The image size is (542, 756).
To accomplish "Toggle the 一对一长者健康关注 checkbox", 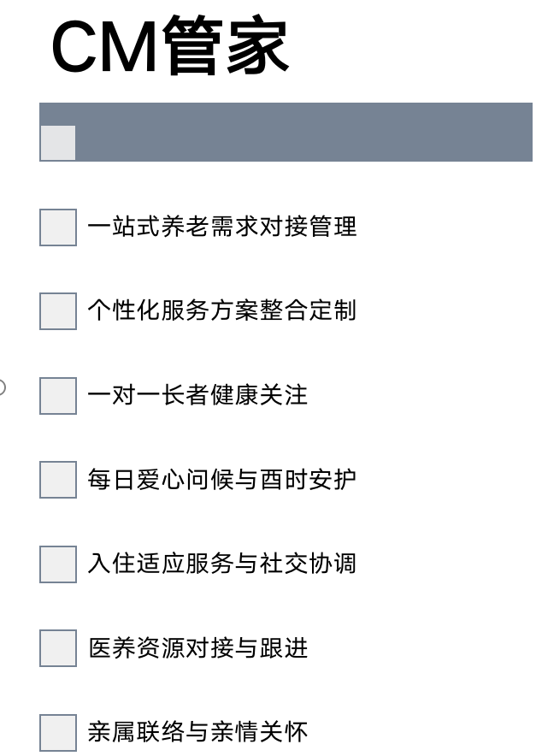I will pos(58,395).
